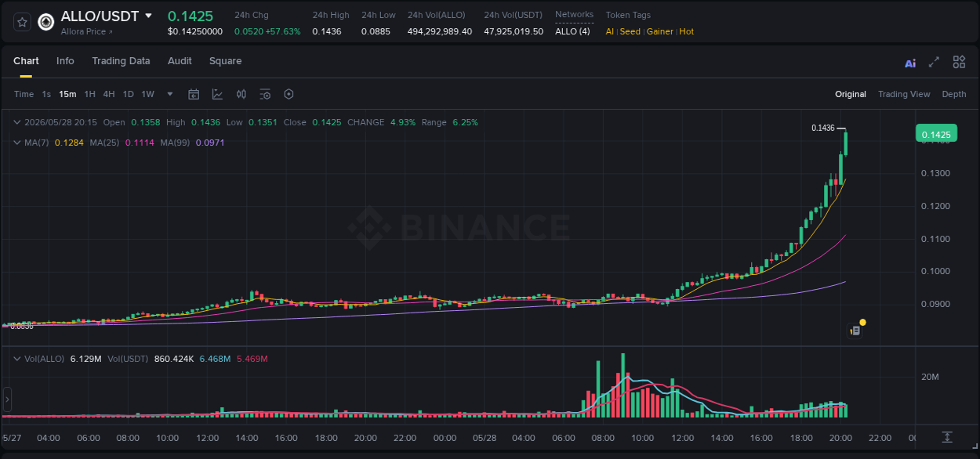980x459 pixels.
Task: Click the Vol(USDT) value 860.424K
Action: pos(174,359)
